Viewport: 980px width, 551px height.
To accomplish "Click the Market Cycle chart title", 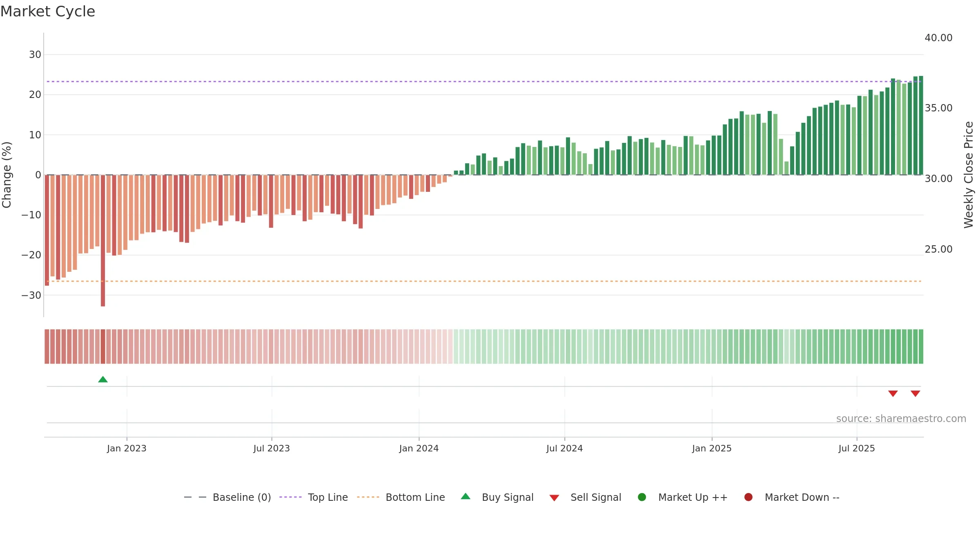I will (48, 11).
